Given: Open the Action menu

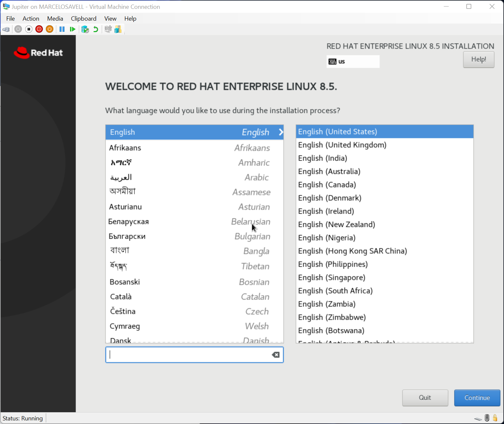Looking at the screenshot, I should point(31,19).
